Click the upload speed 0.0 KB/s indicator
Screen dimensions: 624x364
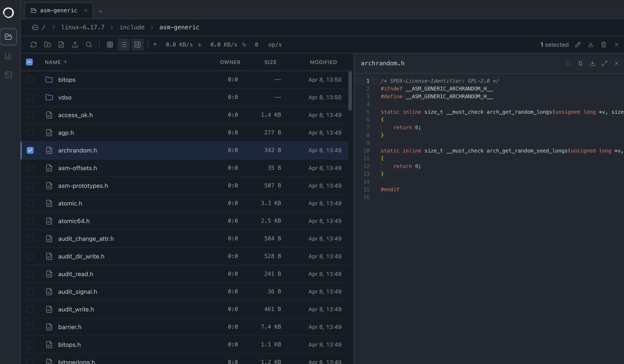coord(173,45)
